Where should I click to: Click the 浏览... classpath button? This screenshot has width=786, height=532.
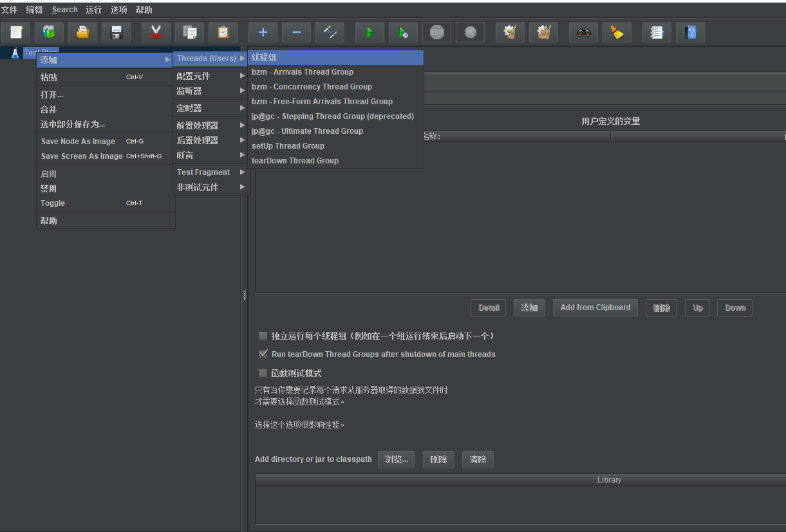click(397, 459)
